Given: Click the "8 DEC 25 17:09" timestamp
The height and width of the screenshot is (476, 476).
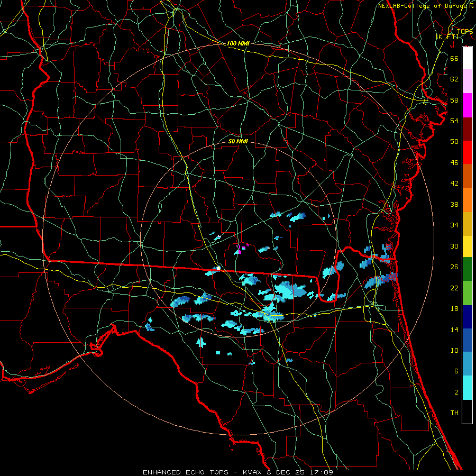Looking at the screenshot, I should [300, 472].
